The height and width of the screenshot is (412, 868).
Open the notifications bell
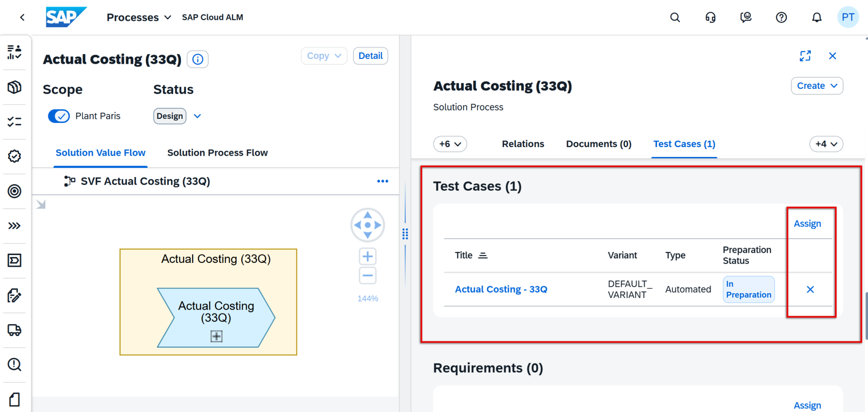817,17
